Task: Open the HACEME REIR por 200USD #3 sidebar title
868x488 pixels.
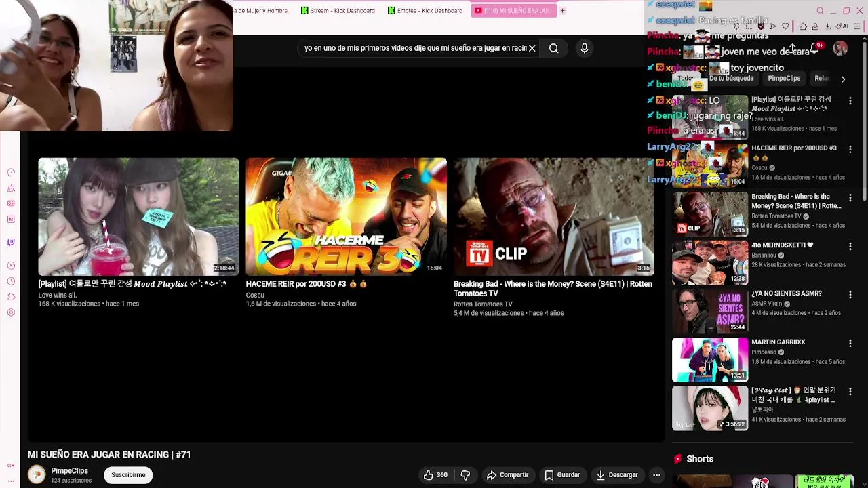Action: click(x=793, y=152)
